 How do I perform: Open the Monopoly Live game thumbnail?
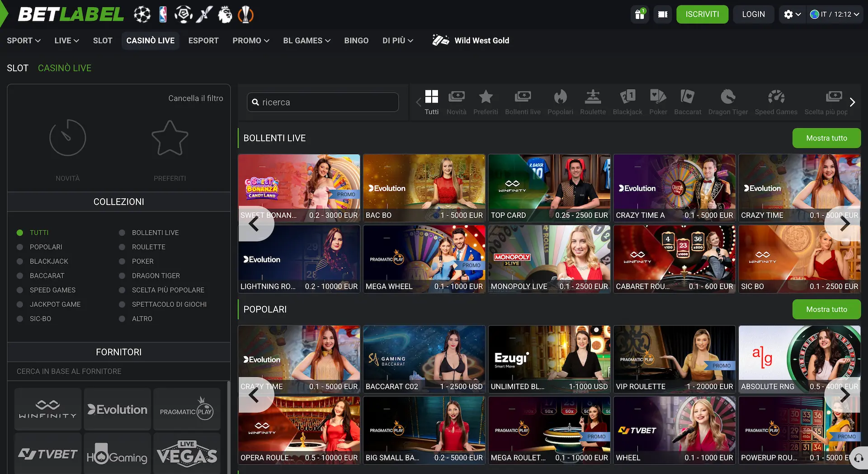pyautogui.click(x=549, y=259)
